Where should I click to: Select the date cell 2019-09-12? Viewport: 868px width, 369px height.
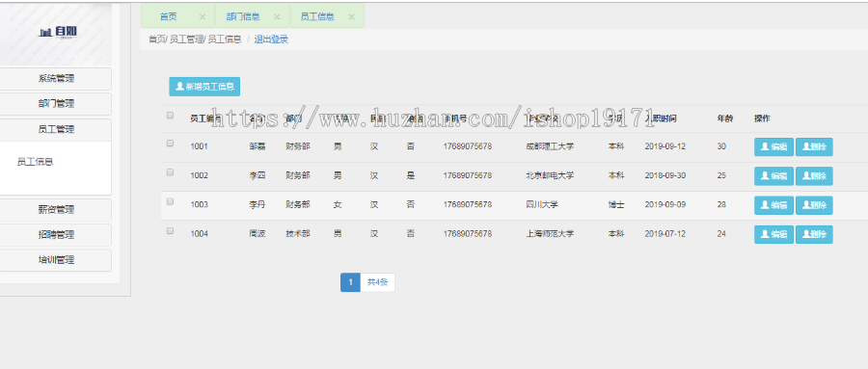pos(665,146)
